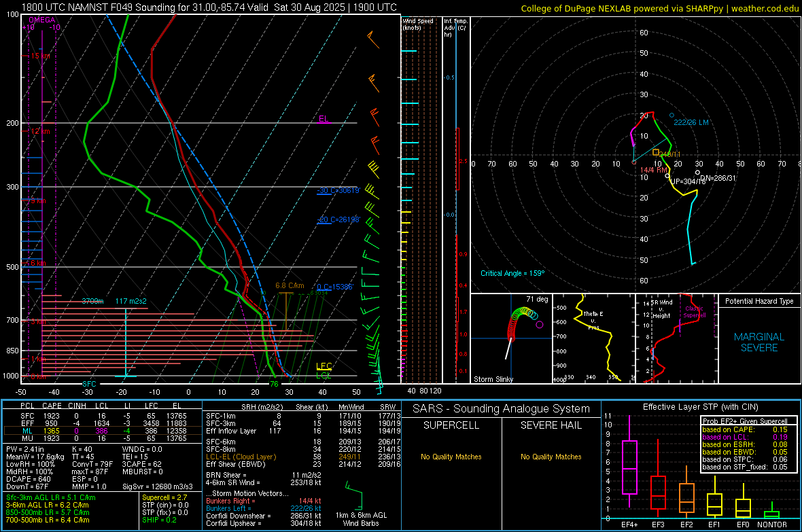Select the -20 C=26198' height label
This screenshot has height=532, width=802.
[338, 219]
